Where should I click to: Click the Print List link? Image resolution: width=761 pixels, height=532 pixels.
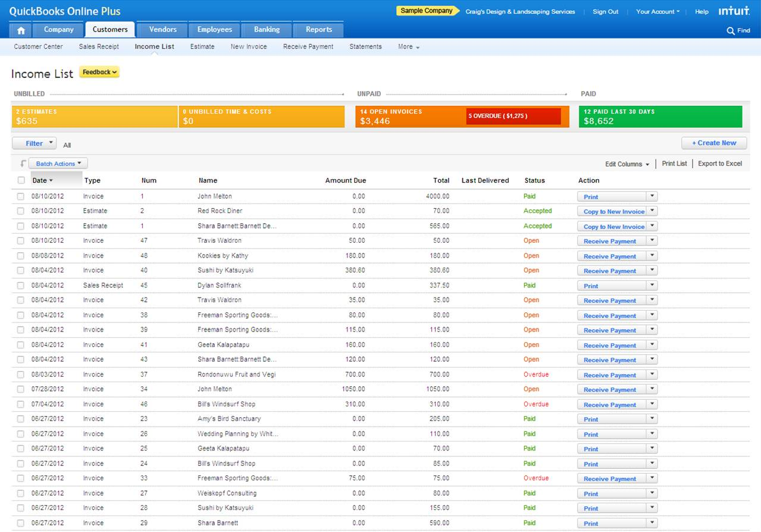click(x=674, y=164)
